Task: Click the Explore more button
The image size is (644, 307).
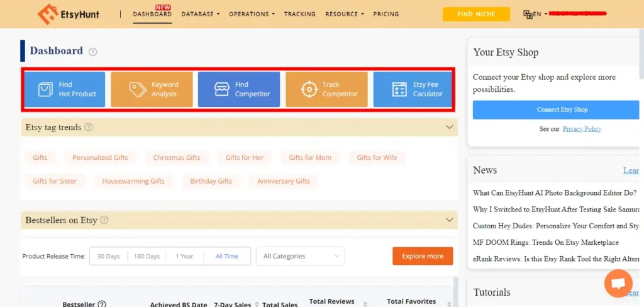Action: (423, 256)
